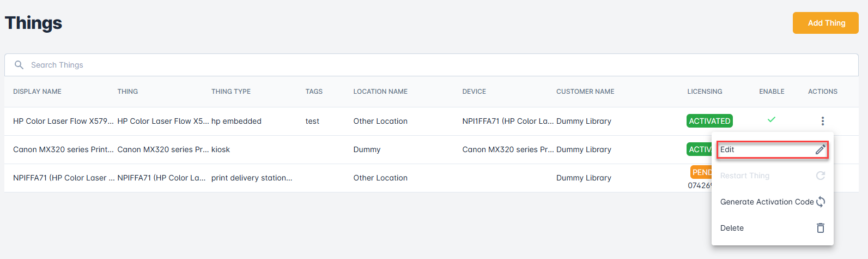Viewport: 868px width, 259px height.
Task: Click the trash can Delete icon
Action: tap(820, 228)
